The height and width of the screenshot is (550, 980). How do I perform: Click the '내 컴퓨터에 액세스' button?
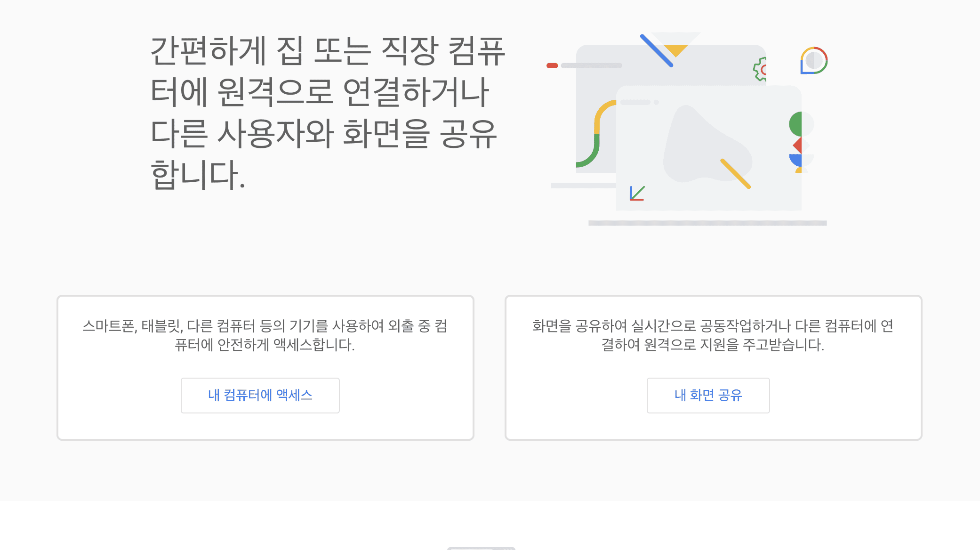[260, 395]
